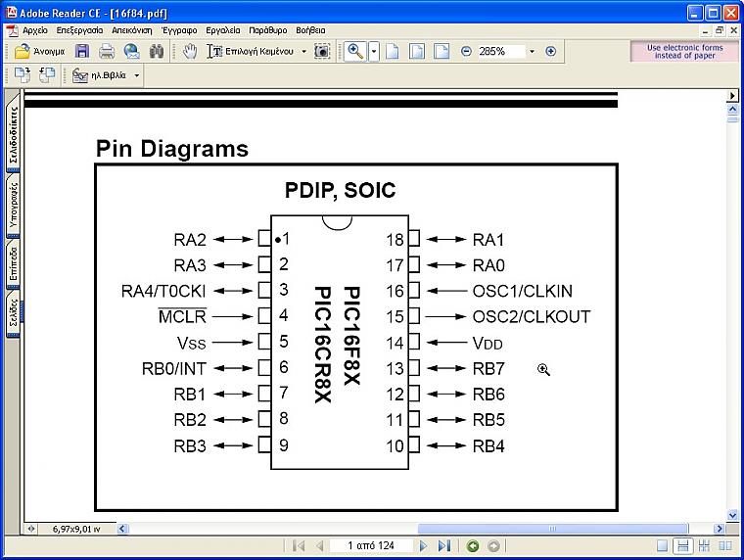744x560 pixels.
Task: Expand the ηλ.Βιβλία dropdown arrow
Action: coord(137,75)
